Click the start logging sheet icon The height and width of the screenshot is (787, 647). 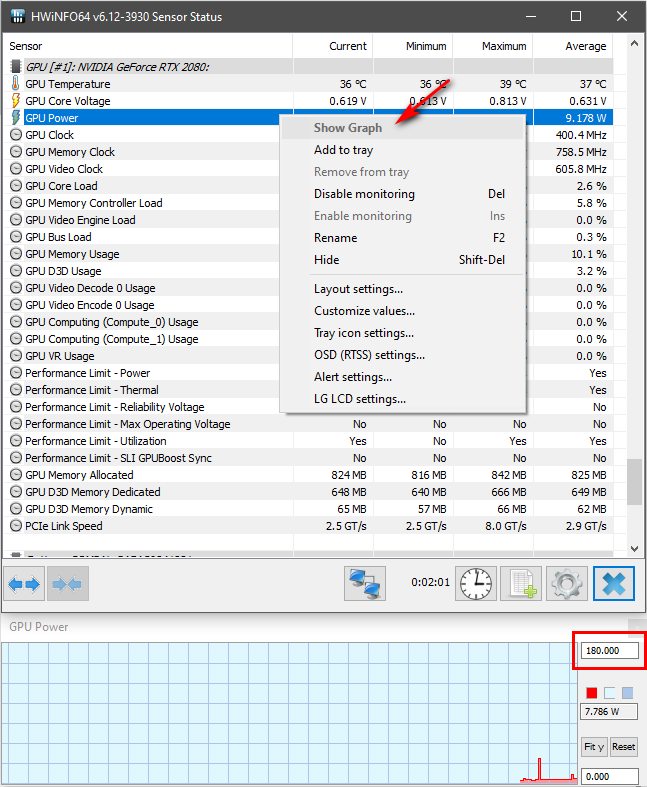[522, 584]
